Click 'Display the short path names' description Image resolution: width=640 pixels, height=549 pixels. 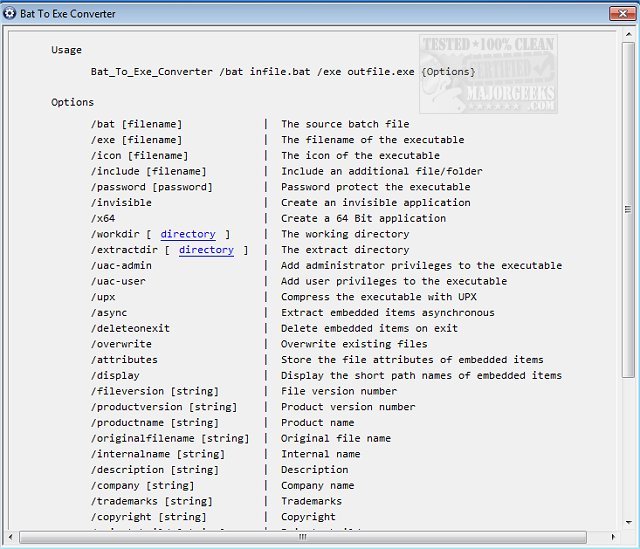(422, 376)
